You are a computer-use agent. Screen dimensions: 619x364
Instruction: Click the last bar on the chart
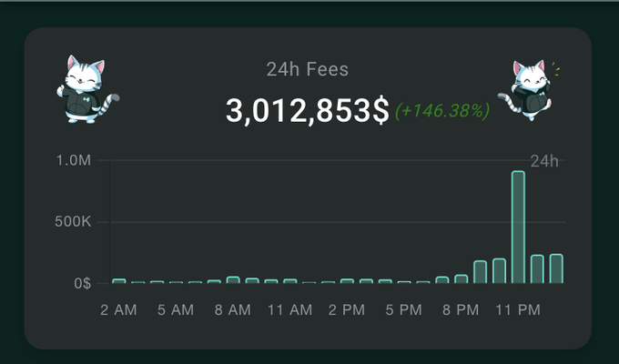[x=556, y=268]
